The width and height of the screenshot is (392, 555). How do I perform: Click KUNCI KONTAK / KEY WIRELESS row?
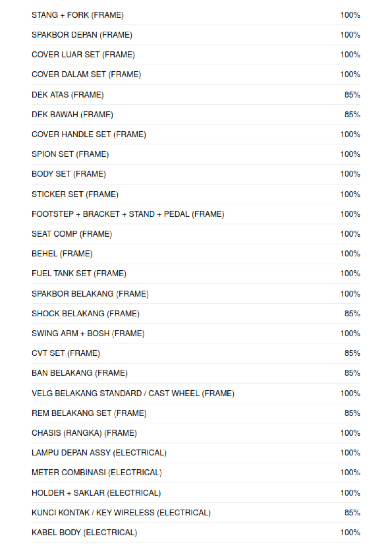click(x=121, y=513)
